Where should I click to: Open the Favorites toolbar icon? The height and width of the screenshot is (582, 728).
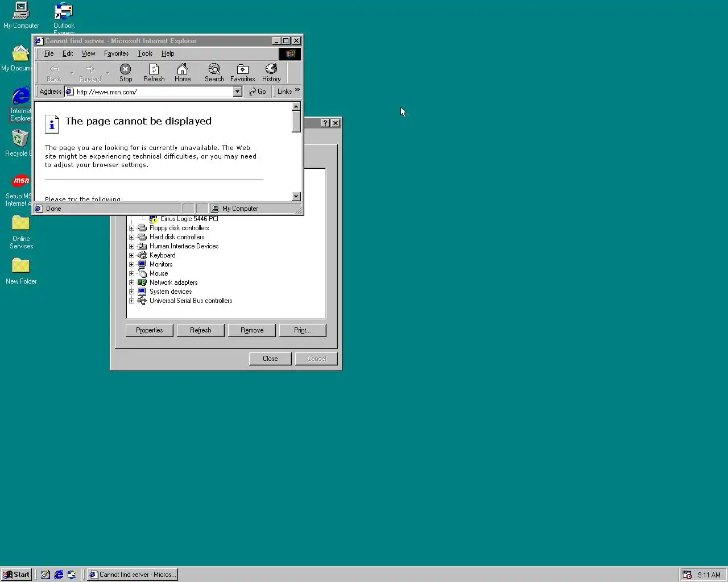[x=243, y=73]
